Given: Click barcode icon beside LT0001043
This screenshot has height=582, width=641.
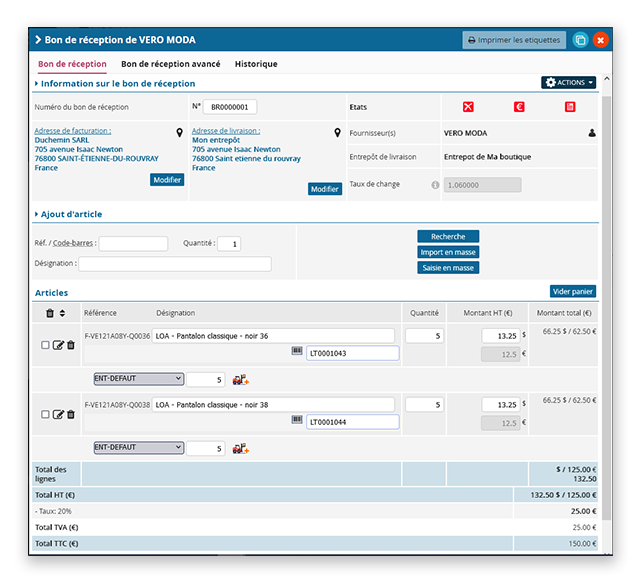Looking at the screenshot, I should click(297, 351).
